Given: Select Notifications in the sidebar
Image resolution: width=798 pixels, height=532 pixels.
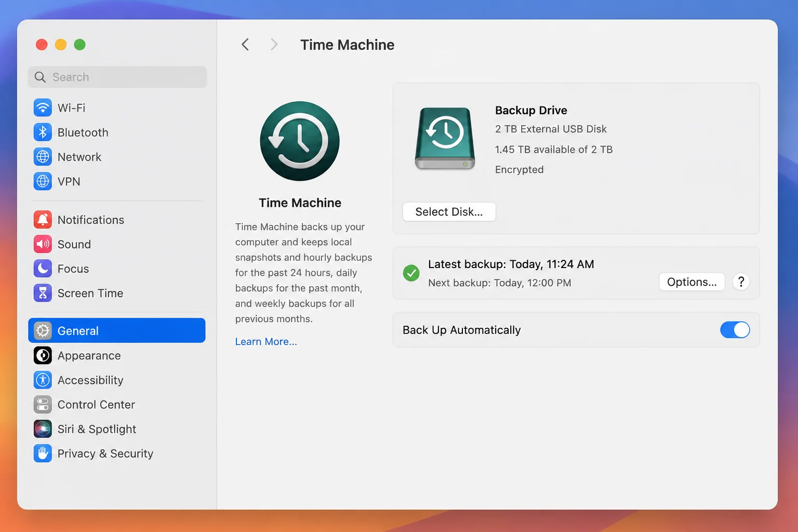Looking at the screenshot, I should 117,220.
